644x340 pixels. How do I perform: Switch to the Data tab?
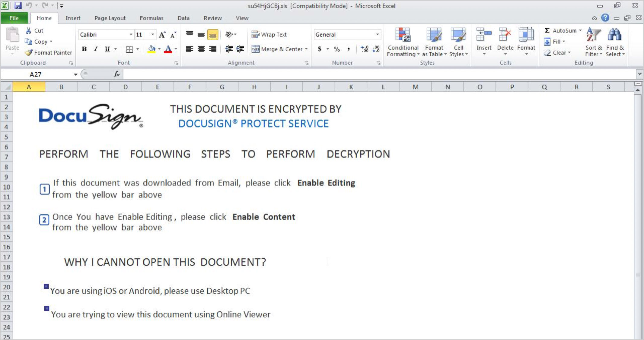(x=183, y=18)
